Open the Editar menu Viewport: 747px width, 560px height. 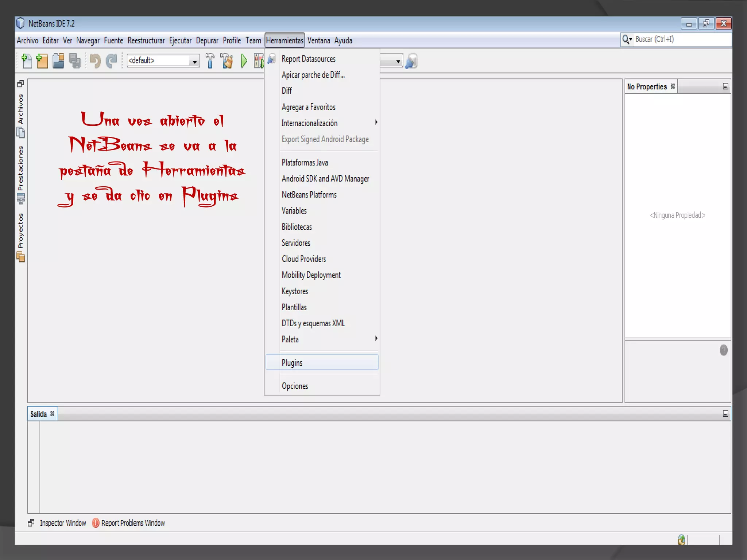(50, 40)
